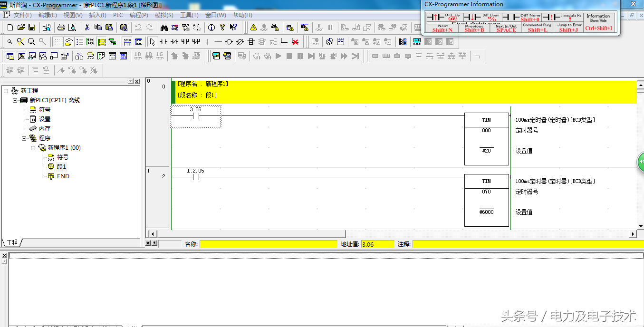
Task: Select the New Contact normally-open tool
Action: [163, 42]
